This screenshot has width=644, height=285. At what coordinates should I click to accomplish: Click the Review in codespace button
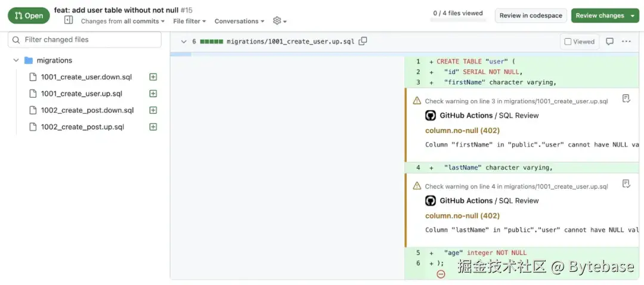pos(530,16)
